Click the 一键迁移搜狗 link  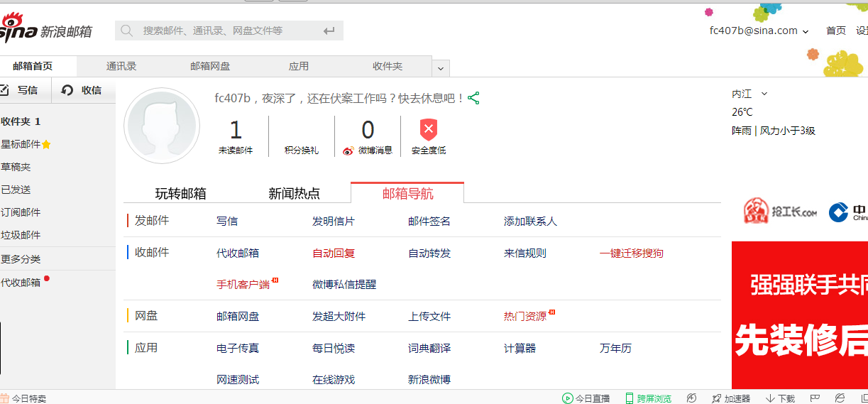coord(632,253)
